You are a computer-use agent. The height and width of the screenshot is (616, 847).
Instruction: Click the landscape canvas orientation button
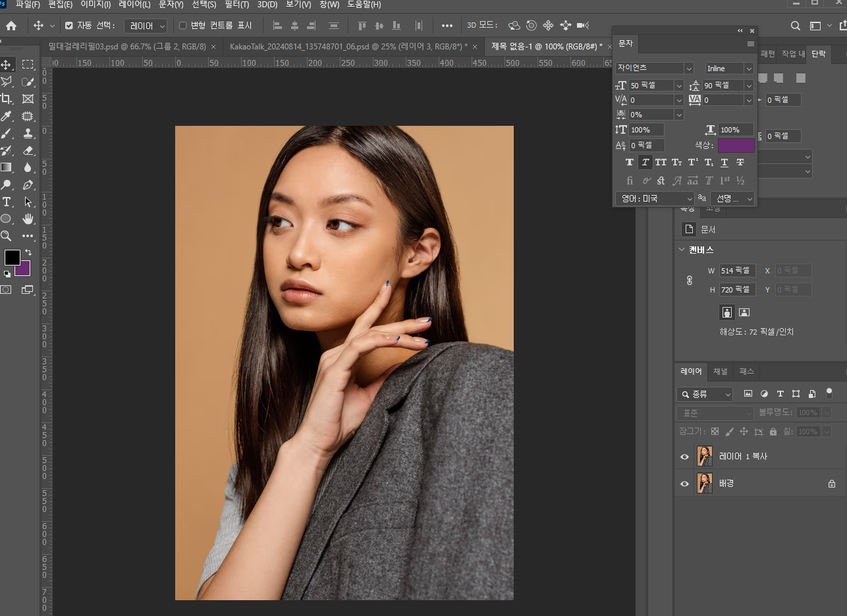point(744,312)
